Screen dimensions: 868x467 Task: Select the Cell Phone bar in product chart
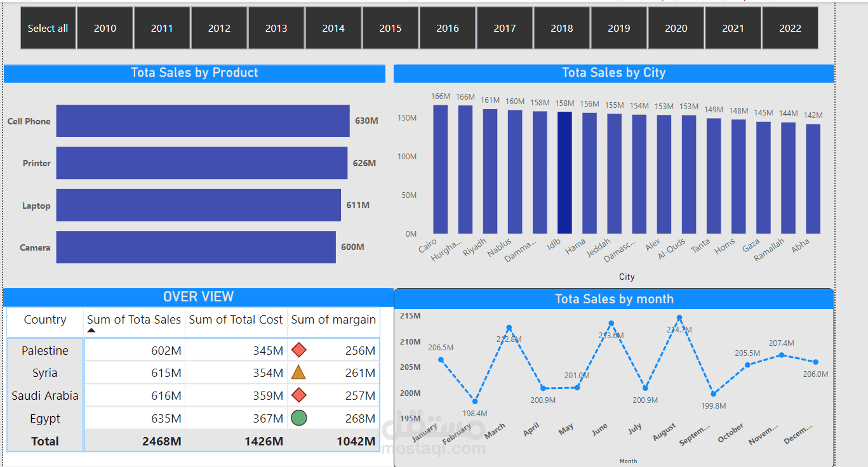pos(203,121)
